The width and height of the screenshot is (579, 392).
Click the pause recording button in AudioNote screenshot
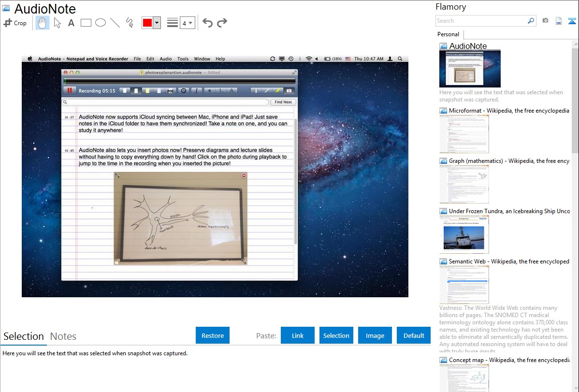(70, 90)
